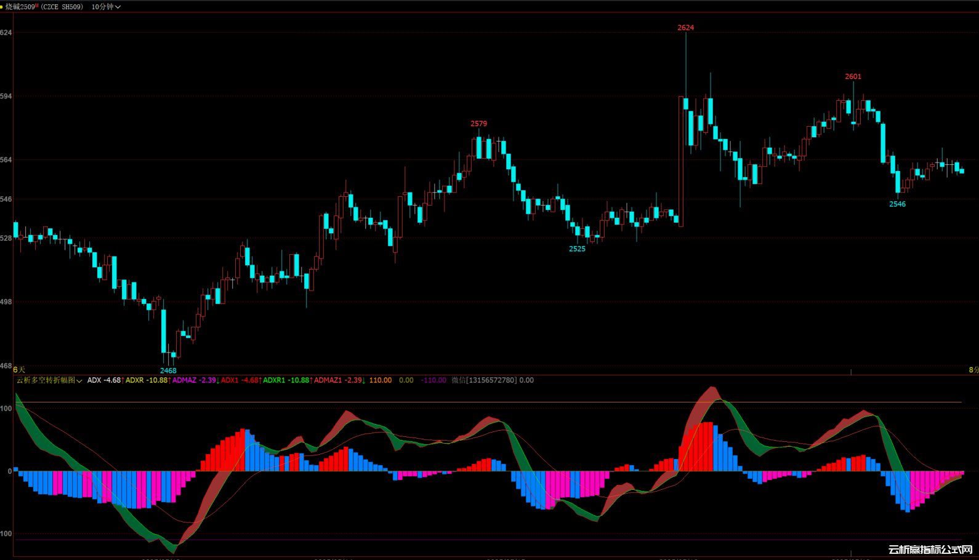Click the 烧碱2509 contract name

pos(22,7)
